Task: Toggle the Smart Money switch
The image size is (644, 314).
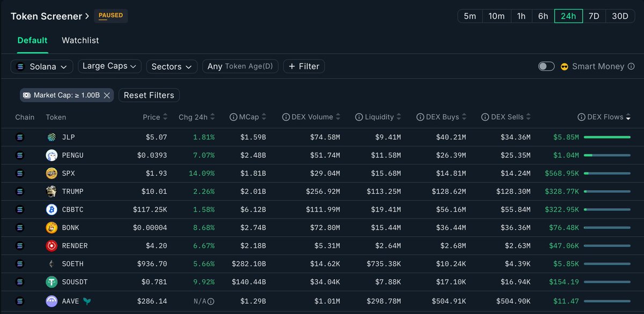Action: [x=546, y=67]
